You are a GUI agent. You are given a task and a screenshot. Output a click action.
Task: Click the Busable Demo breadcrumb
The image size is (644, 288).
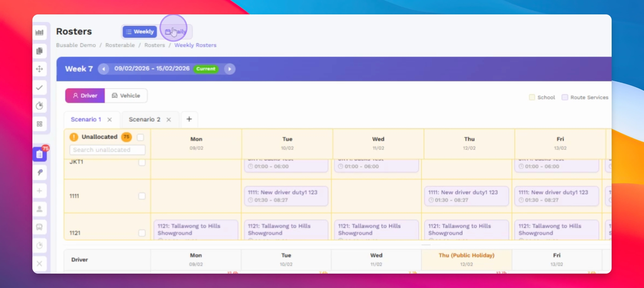coord(76,45)
